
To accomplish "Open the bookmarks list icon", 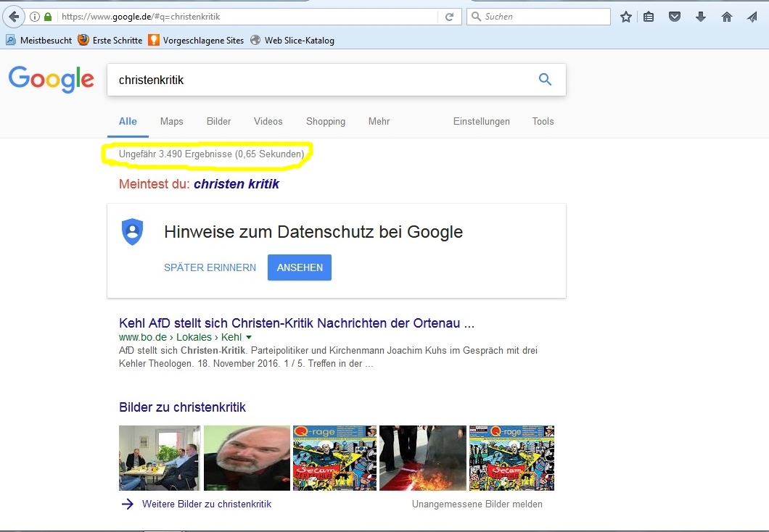I will click(x=649, y=17).
